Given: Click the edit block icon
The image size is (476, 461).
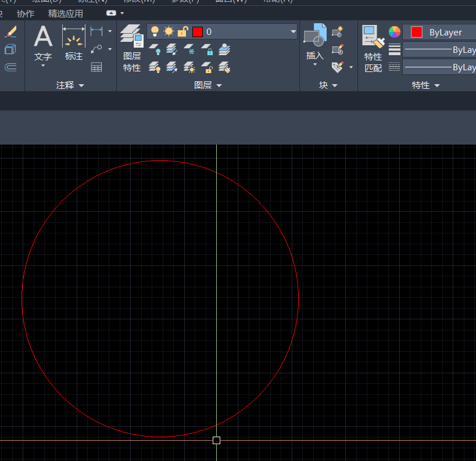Looking at the screenshot, I should point(338,49).
